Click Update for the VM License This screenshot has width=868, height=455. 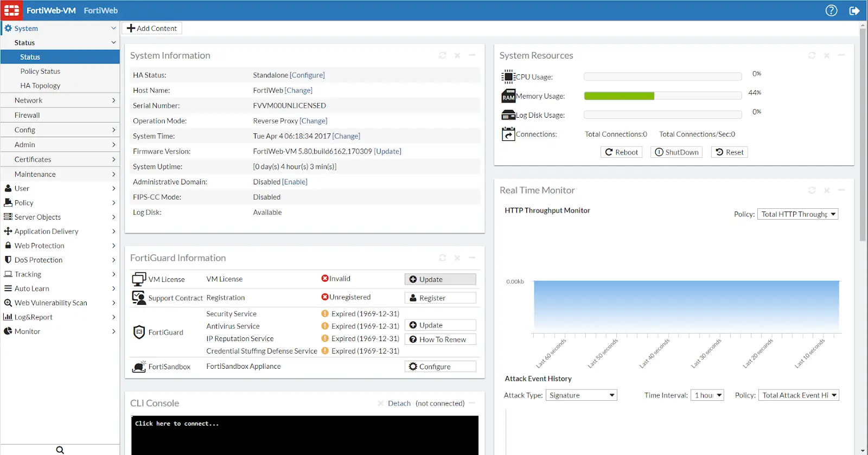441,279
